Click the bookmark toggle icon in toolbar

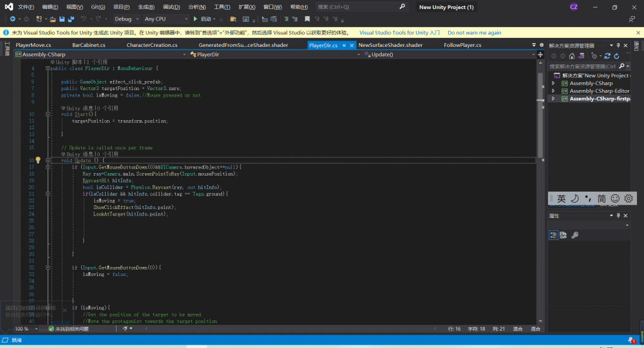(x=307, y=19)
